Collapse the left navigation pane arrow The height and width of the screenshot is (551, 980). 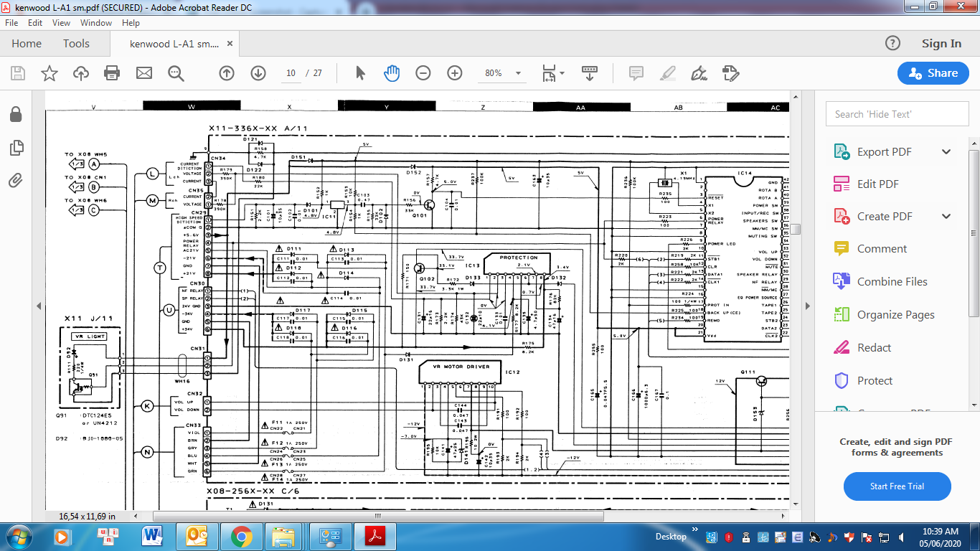tap(38, 305)
